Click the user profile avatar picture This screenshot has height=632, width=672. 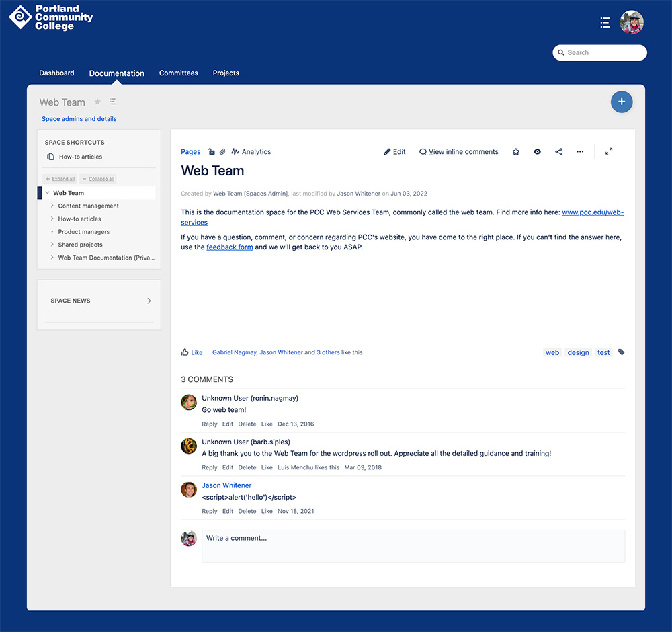click(632, 22)
